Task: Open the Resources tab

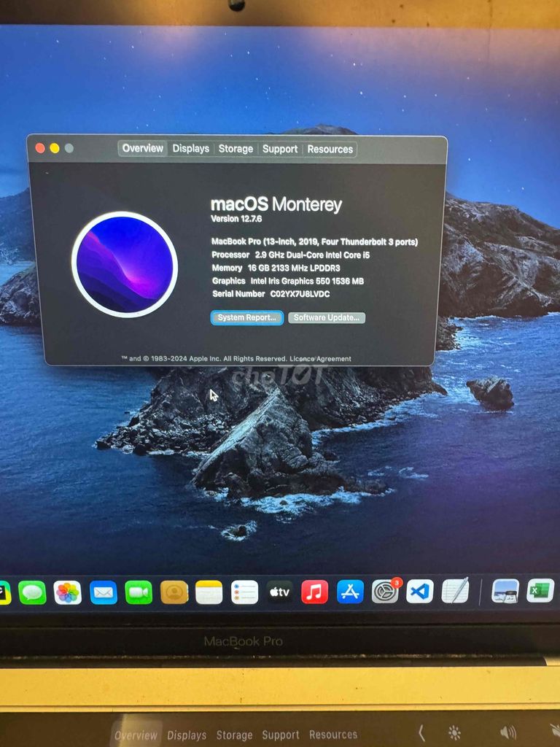Action: point(330,149)
